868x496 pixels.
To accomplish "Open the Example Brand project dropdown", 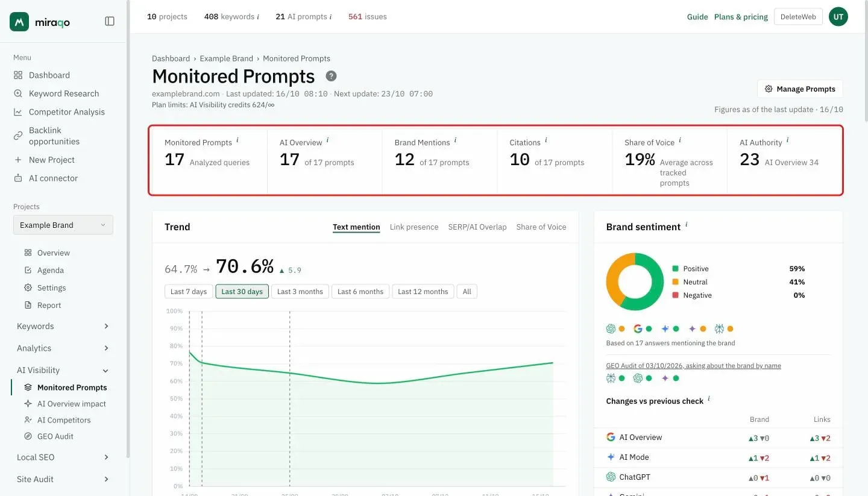I will 63,225.
